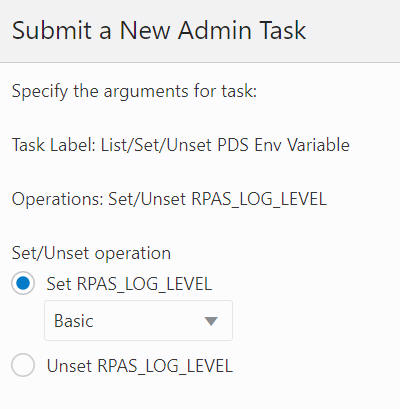Select the Set RPAS_LOG_LEVEL radio button
The height and width of the screenshot is (409, 400).
[x=23, y=283]
